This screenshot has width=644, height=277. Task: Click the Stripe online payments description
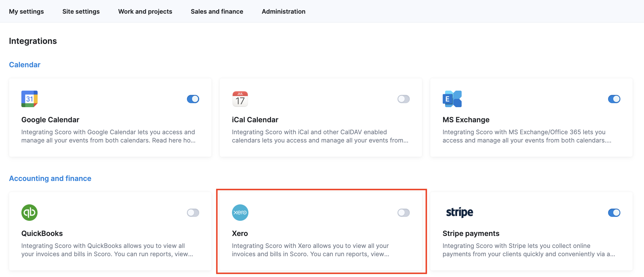click(529, 250)
